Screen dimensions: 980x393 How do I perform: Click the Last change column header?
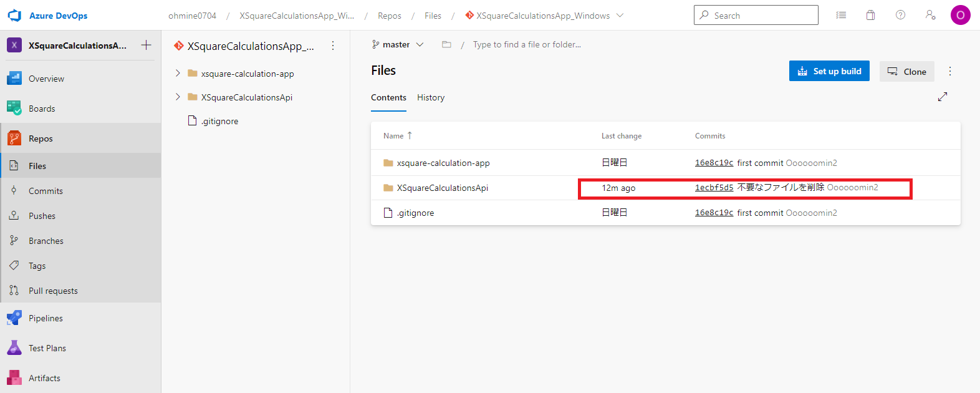click(x=621, y=136)
